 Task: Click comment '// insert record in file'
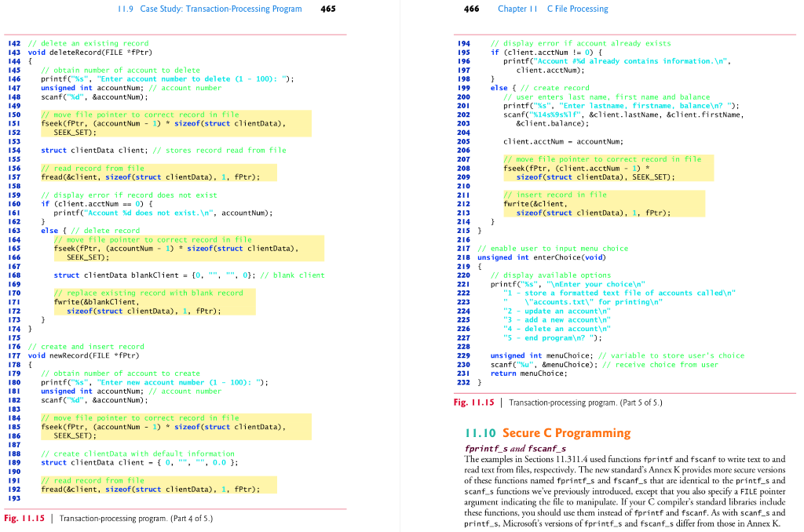point(555,195)
